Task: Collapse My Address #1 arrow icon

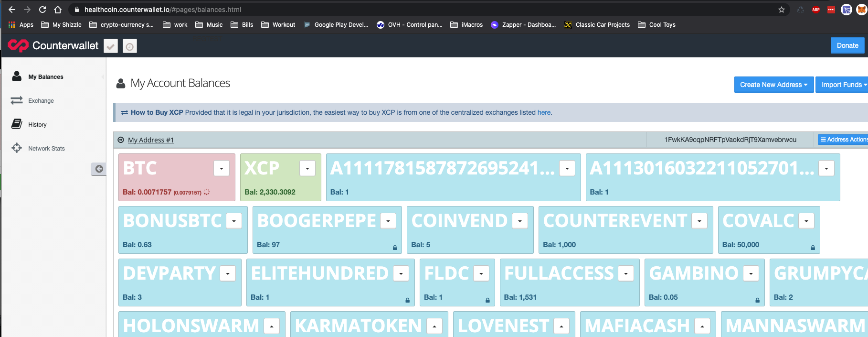Action: [x=121, y=140]
